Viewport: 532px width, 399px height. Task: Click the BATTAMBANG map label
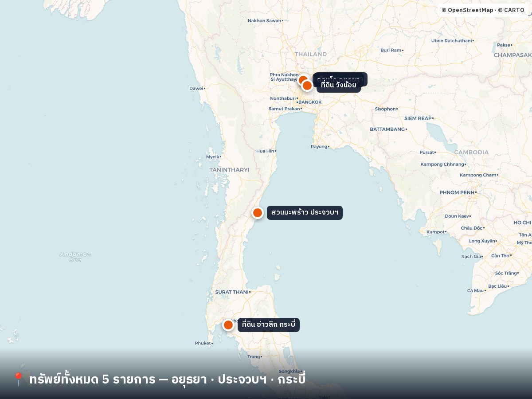coord(387,129)
